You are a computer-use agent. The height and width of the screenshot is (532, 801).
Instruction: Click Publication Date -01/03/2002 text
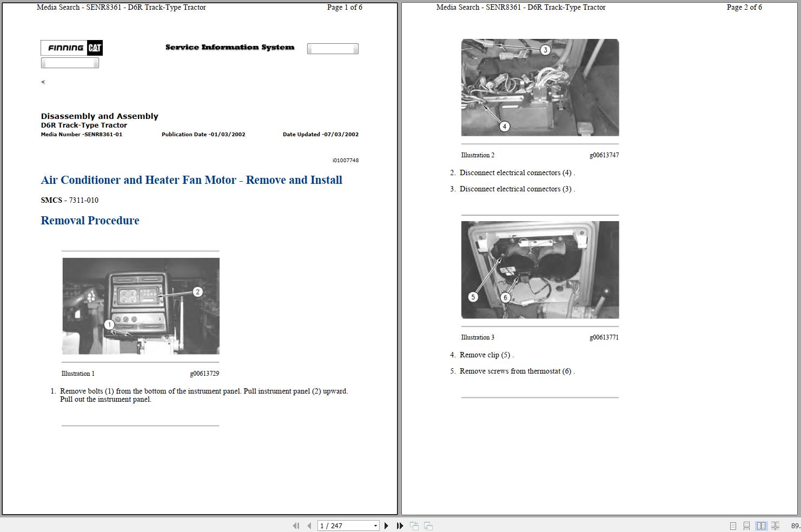(203, 135)
